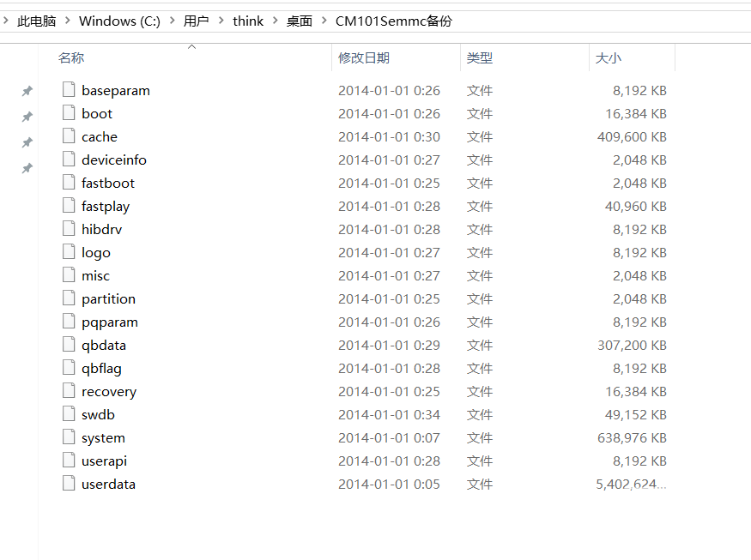Select the hibdrv file name
This screenshot has height=560, width=751.
coord(102,229)
